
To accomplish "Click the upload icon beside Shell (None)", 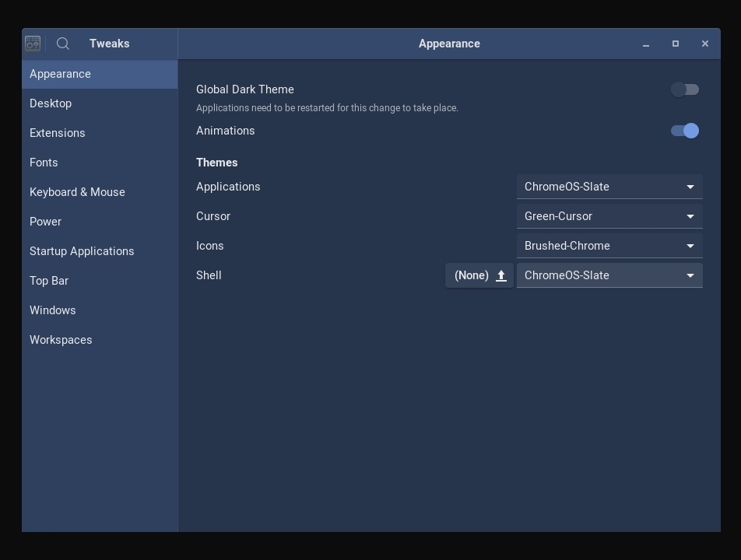I will [x=501, y=276].
